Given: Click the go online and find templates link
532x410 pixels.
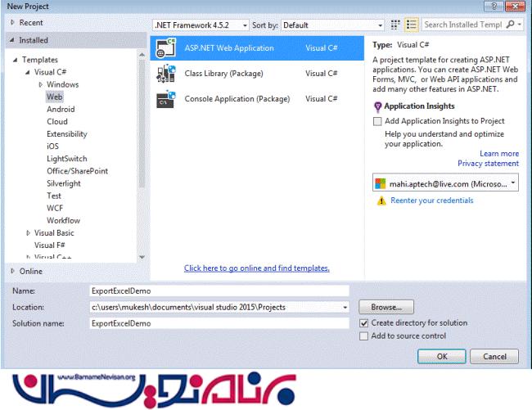Looking at the screenshot, I should (257, 268).
